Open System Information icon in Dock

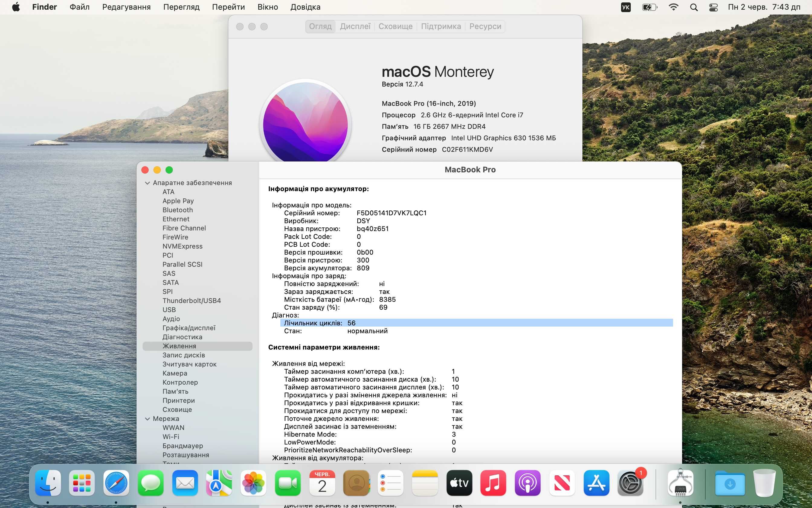pos(681,483)
